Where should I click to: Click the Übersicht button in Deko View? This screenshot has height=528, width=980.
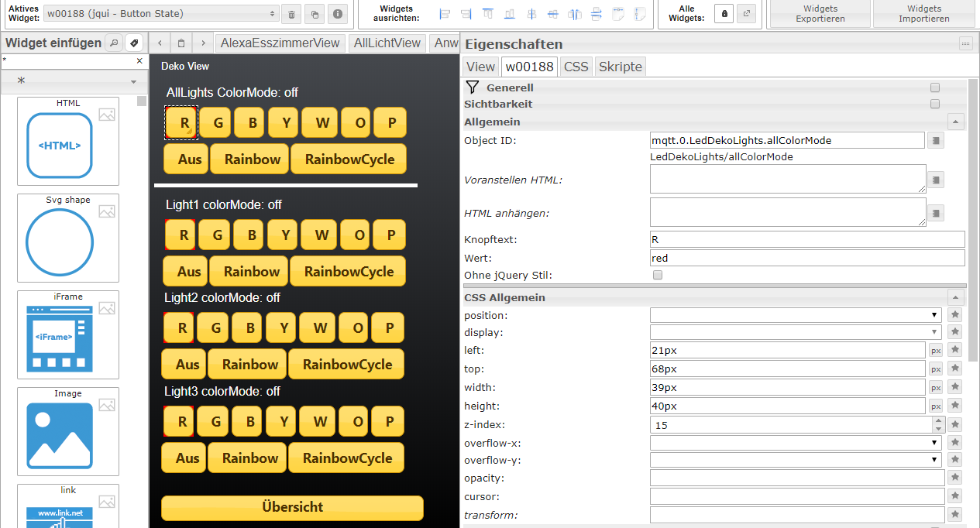[x=292, y=508]
